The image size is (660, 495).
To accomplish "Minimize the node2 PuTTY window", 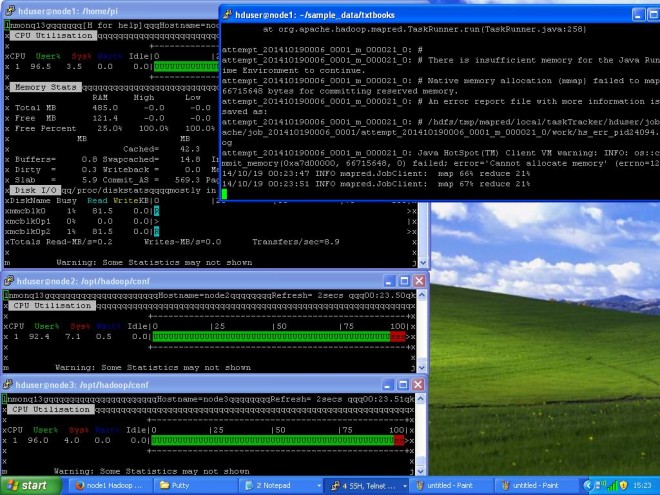I will [x=387, y=281].
